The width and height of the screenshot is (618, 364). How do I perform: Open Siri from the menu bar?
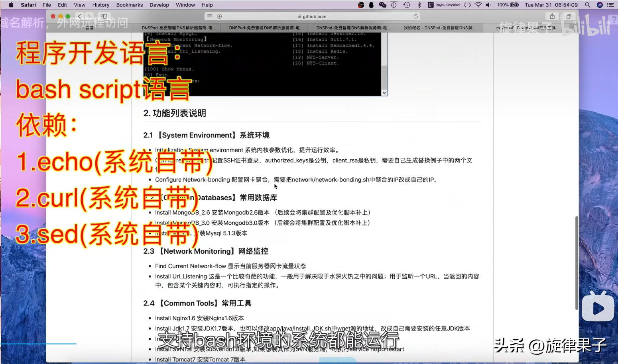pos(599,6)
